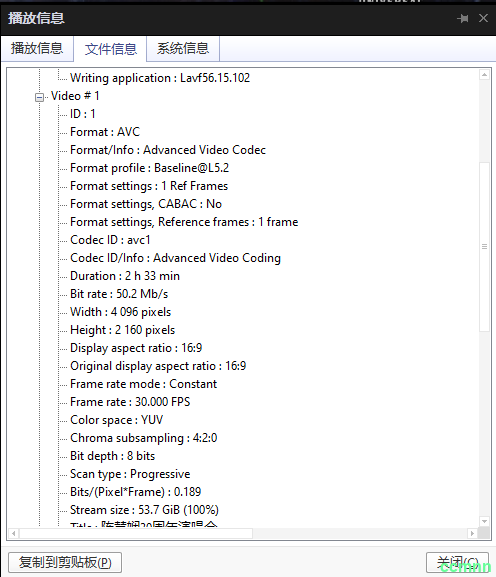The width and height of the screenshot is (496, 577).
Task: Open the 系统信息 tab
Action: coord(183,48)
